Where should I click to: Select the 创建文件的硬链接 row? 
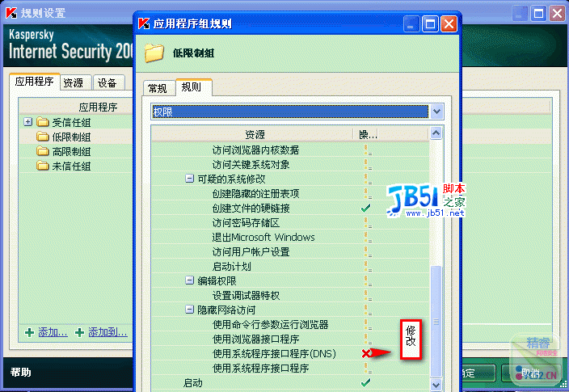pos(290,208)
